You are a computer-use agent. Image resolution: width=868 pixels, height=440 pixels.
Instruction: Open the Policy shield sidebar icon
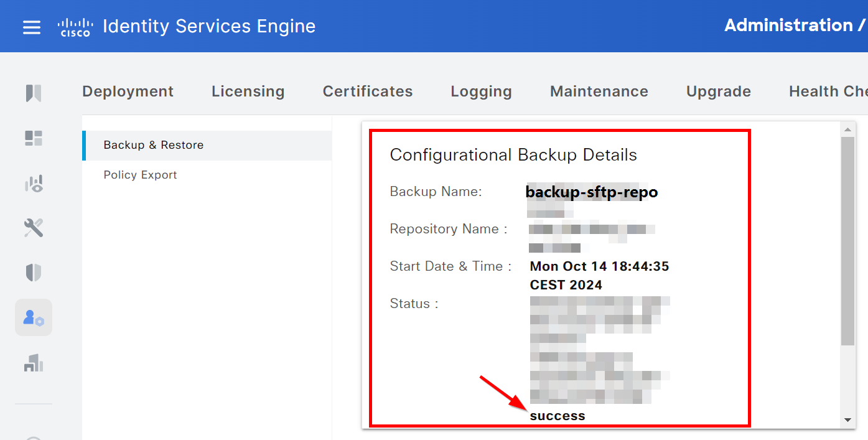click(x=34, y=273)
